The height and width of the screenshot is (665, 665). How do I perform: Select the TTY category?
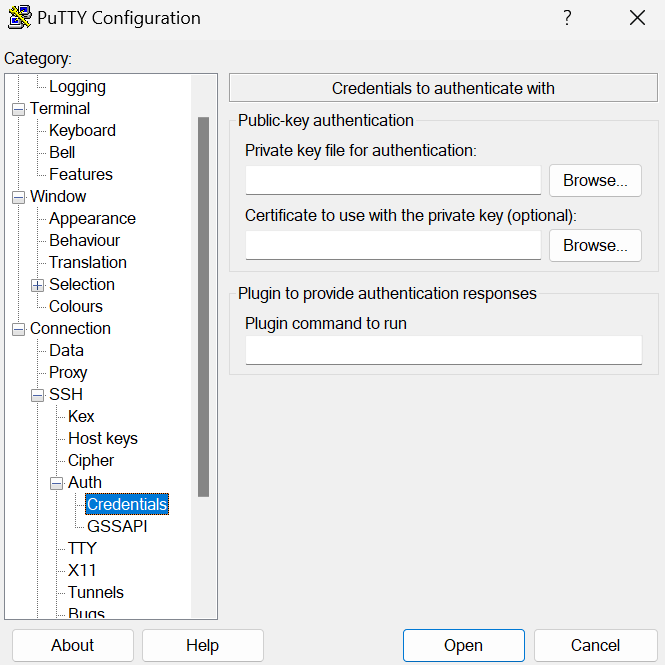point(82,549)
